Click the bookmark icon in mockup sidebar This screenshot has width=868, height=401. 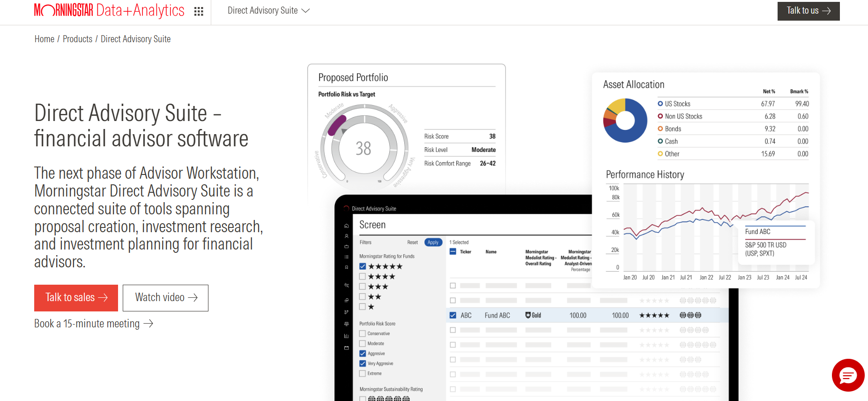tap(347, 267)
